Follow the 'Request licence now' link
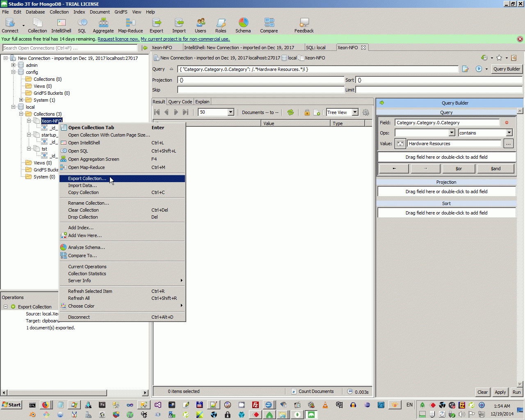Image resolution: width=525 pixels, height=420 pixels. (119, 39)
